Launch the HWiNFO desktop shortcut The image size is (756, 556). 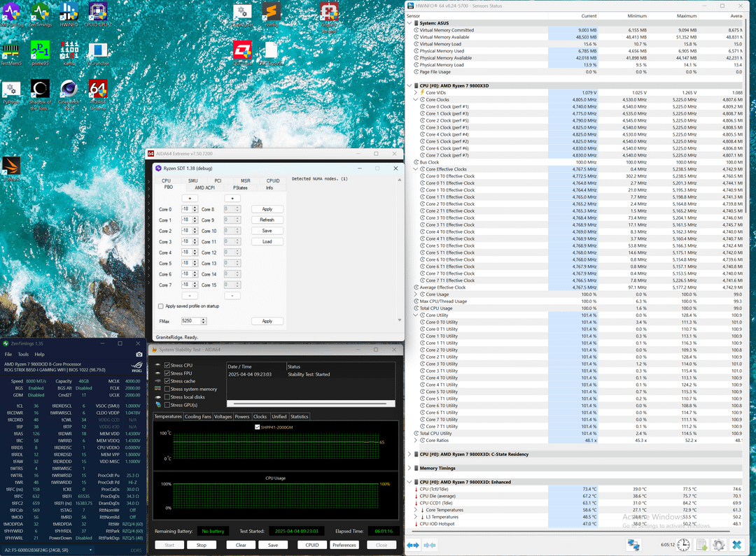coord(69,13)
